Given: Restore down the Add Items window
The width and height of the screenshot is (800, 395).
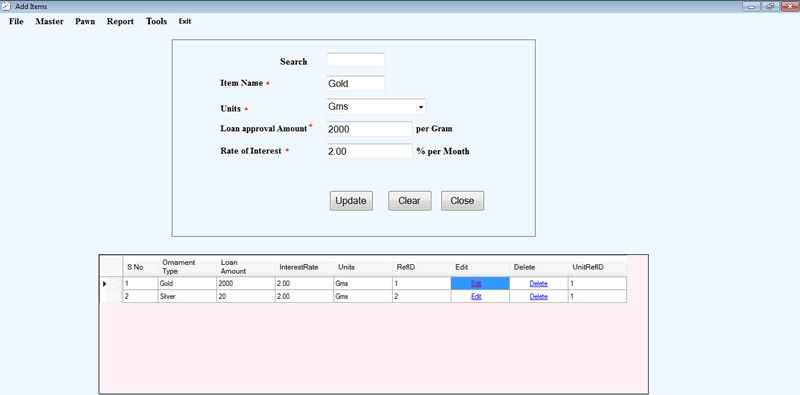Looking at the screenshot, I should pyautogui.click(x=770, y=6).
